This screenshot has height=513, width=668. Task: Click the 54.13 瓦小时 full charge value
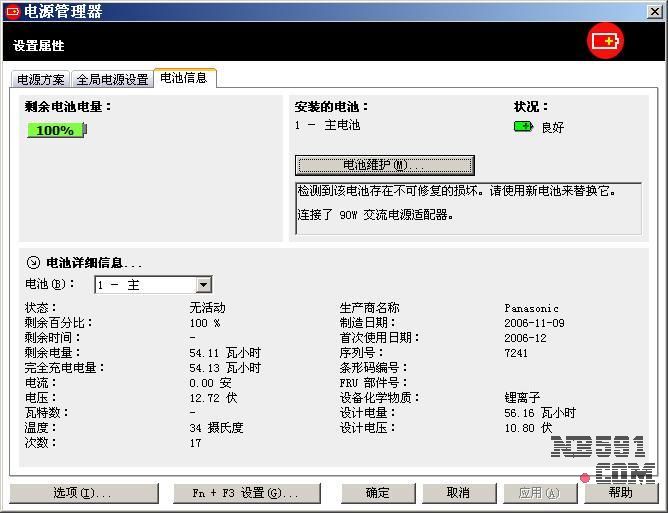pyautogui.click(x=225, y=368)
